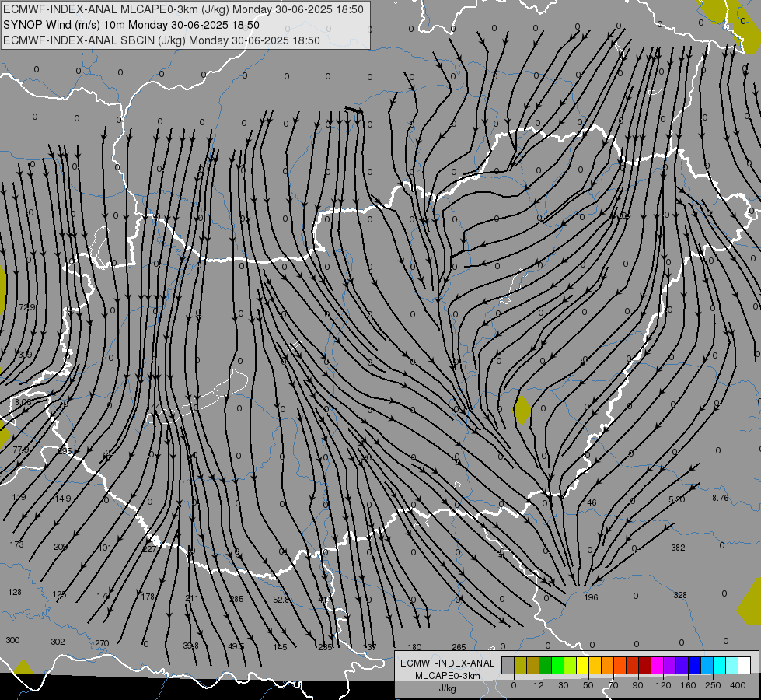
Task: Click the map value 128
Action: pos(15,592)
